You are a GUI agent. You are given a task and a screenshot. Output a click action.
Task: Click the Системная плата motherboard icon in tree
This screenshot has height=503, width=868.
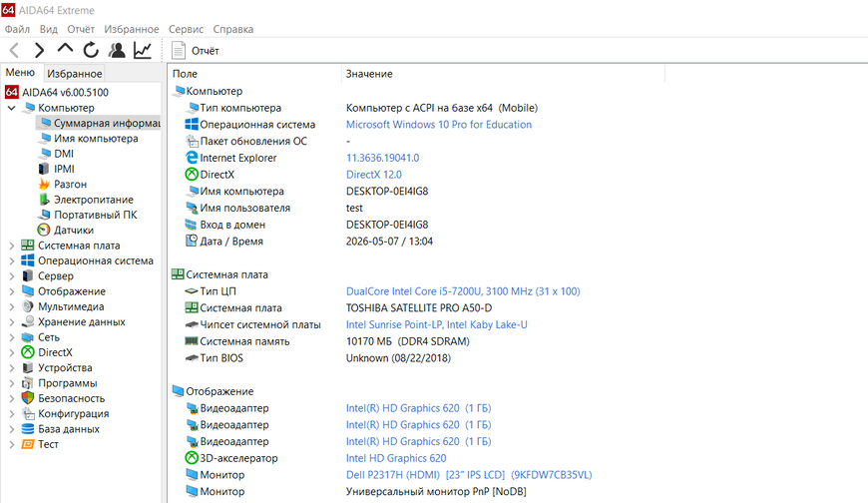click(28, 245)
